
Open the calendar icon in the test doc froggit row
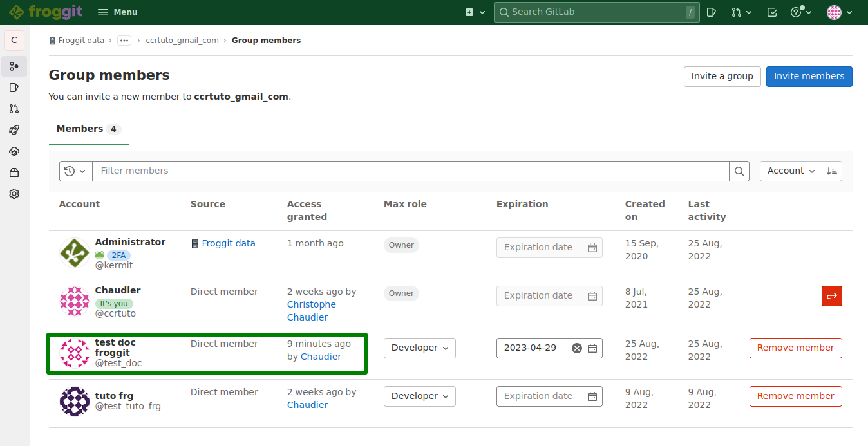tap(592, 348)
